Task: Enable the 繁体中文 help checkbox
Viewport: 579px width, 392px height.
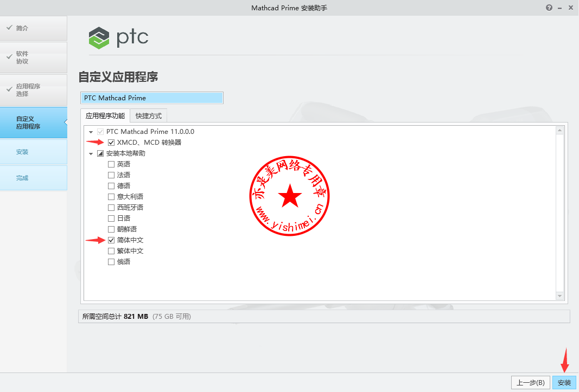Action: 111,251
